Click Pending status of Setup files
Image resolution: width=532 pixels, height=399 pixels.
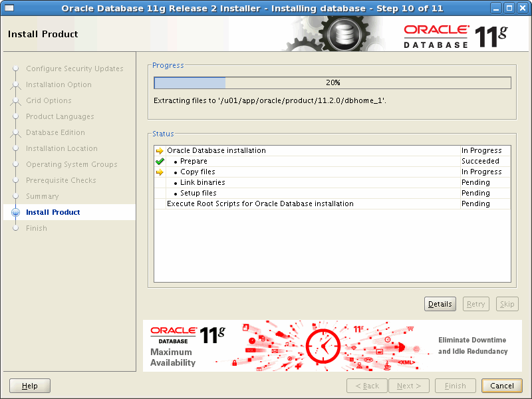click(475, 193)
